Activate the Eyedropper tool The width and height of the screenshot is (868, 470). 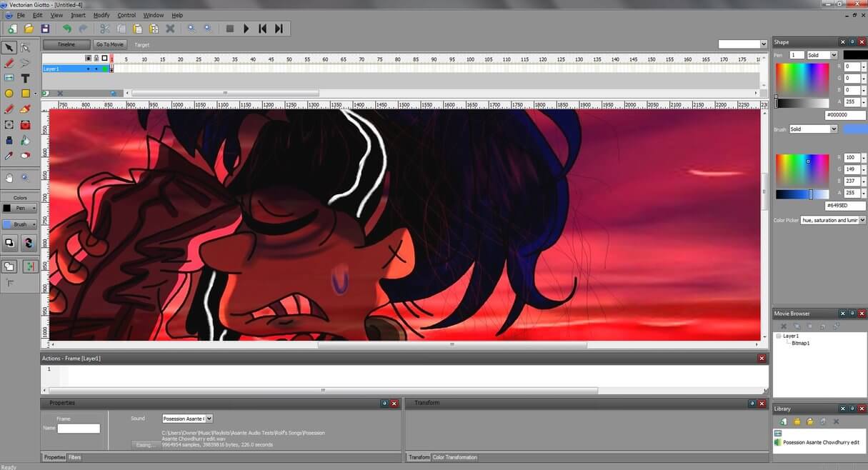pos(9,155)
